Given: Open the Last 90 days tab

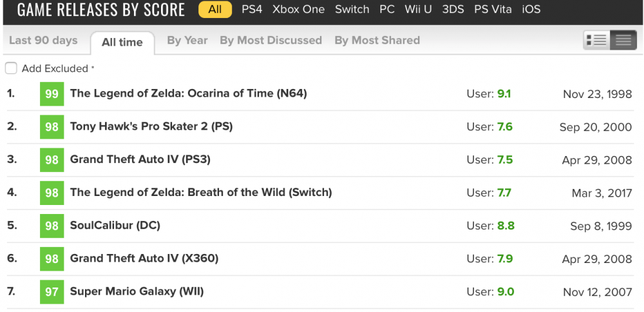Looking at the screenshot, I should click(43, 41).
